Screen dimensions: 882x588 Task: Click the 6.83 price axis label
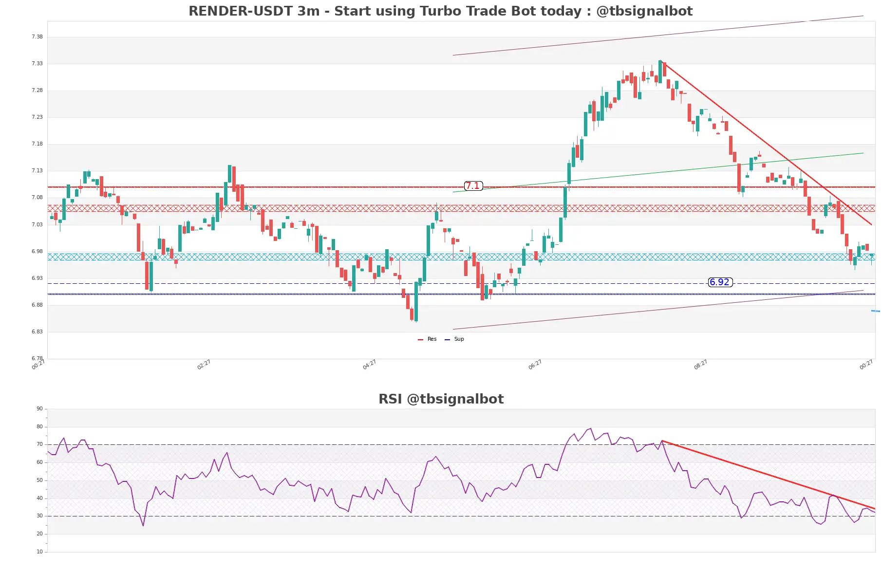[x=37, y=332]
